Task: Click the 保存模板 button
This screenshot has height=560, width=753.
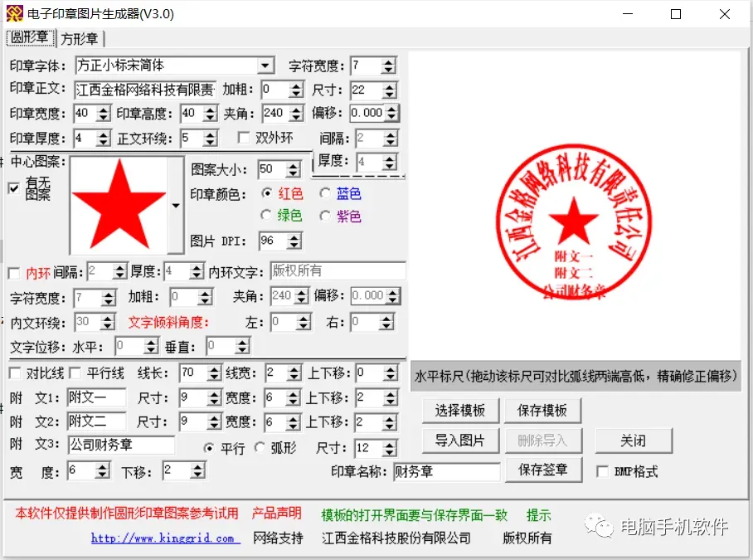Action: (542, 411)
